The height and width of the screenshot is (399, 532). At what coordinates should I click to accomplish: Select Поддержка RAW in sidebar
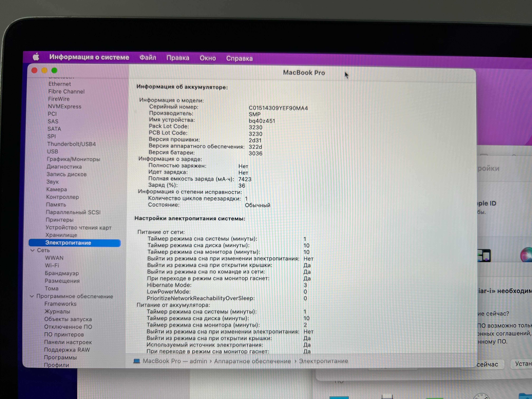(x=67, y=350)
